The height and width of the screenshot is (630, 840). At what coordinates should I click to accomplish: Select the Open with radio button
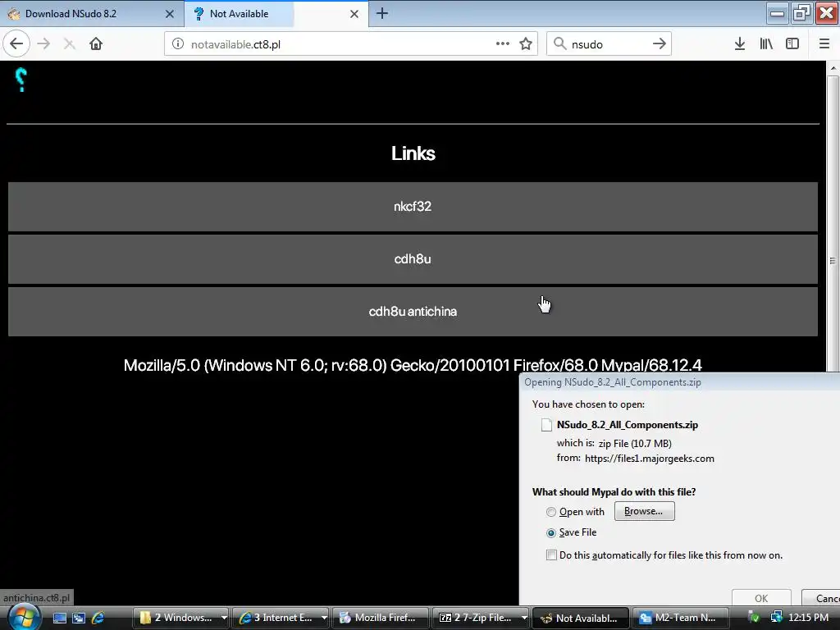(x=550, y=512)
